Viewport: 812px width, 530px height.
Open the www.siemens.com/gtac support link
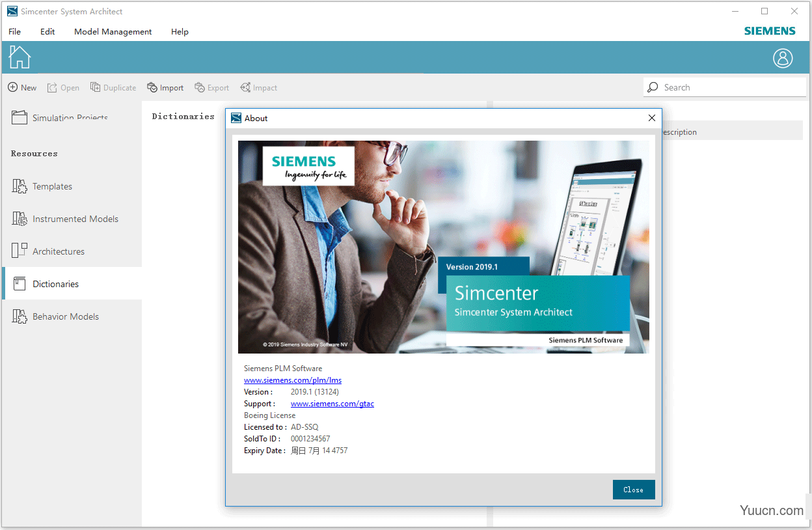pos(332,404)
